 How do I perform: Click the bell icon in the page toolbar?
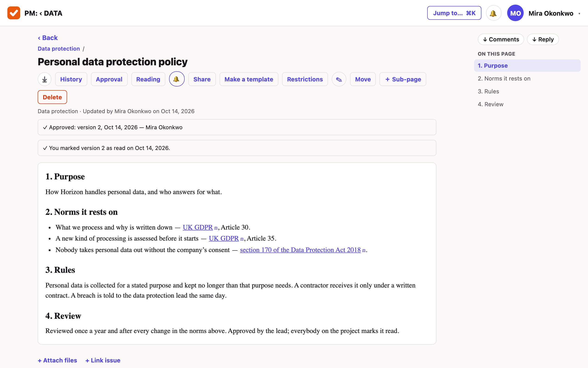tap(177, 79)
